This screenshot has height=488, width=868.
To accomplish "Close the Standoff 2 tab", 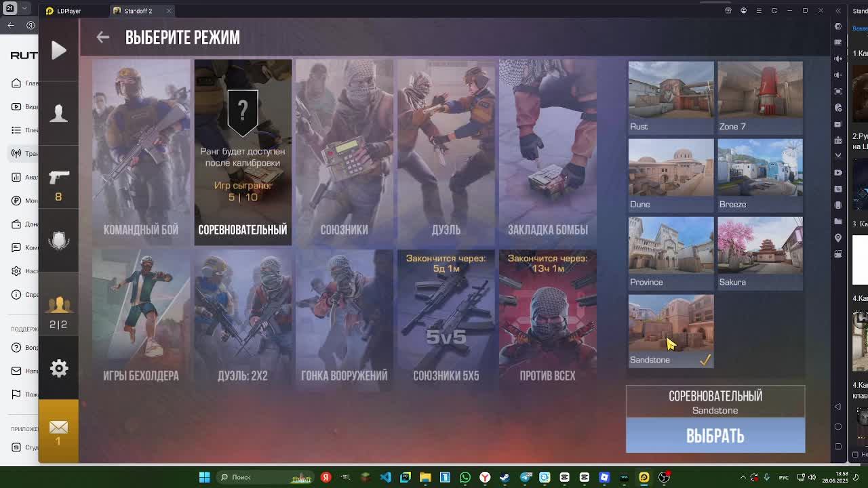I will pyautogui.click(x=169, y=11).
